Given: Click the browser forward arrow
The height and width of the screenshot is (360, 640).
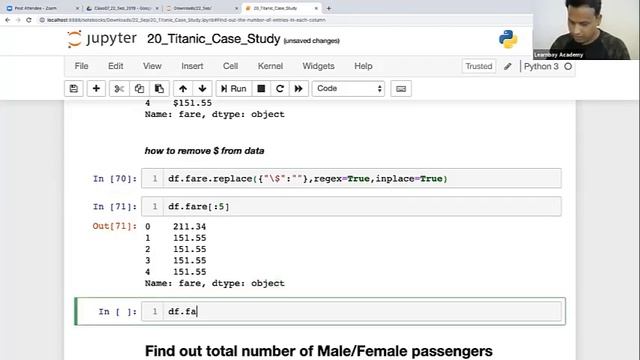Looking at the screenshot, I should [x=18, y=20].
